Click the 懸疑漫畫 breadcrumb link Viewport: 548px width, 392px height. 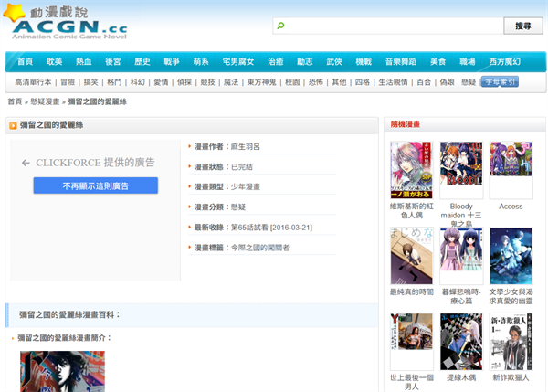[x=46, y=101]
